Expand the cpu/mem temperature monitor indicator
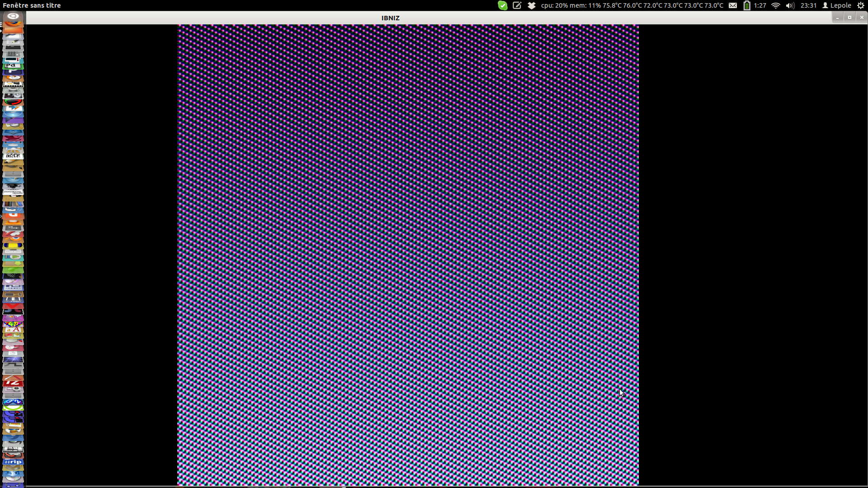This screenshot has height=488, width=868. [x=632, y=5]
